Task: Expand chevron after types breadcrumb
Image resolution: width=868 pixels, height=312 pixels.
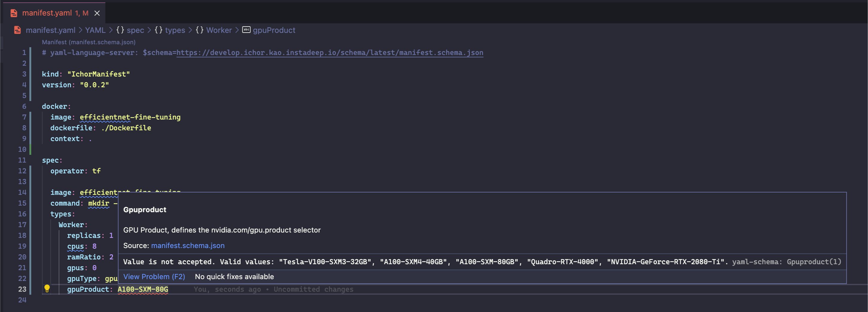Action: point(190,30)
